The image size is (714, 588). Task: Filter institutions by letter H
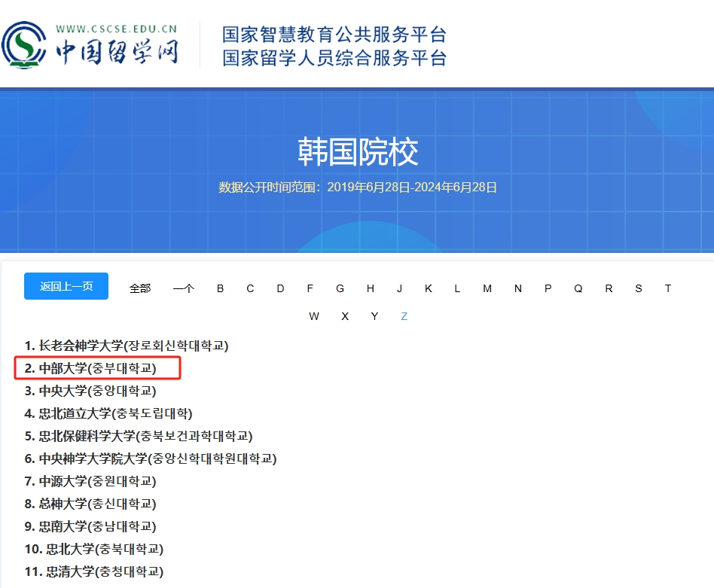371,288
